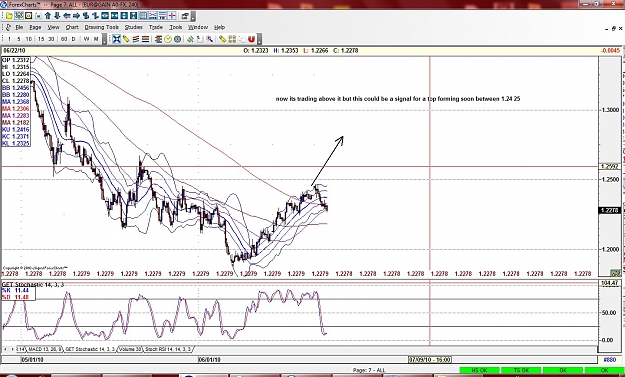625x377 pixels.
Task: Click the settings icon beside the crosshair
Action: [185, 16]
